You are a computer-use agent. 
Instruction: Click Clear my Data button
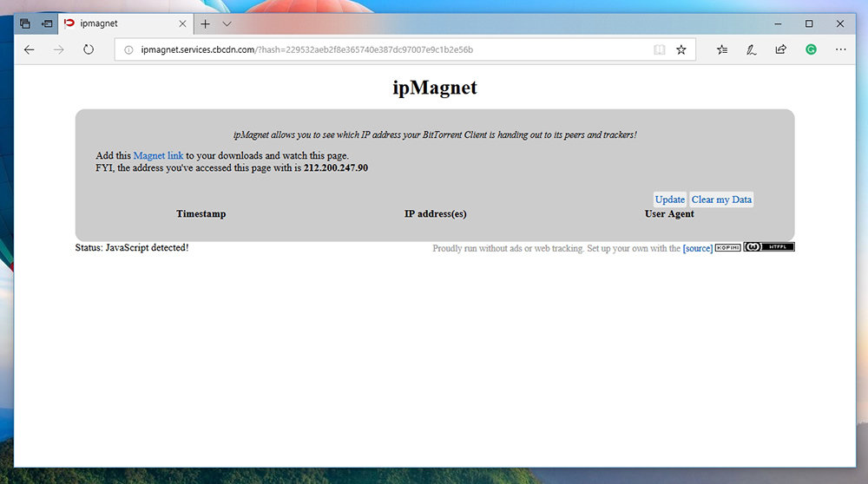(x=721, y=199)
